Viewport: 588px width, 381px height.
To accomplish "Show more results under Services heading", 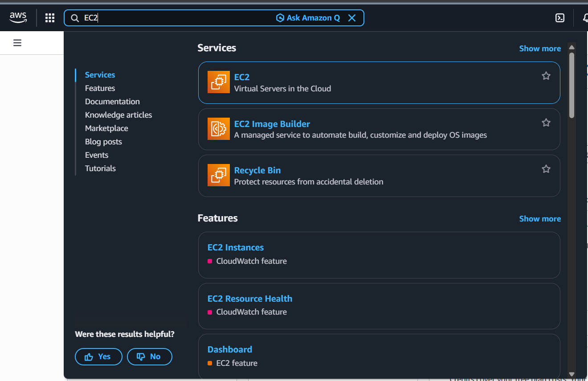I will coord(540,49).
